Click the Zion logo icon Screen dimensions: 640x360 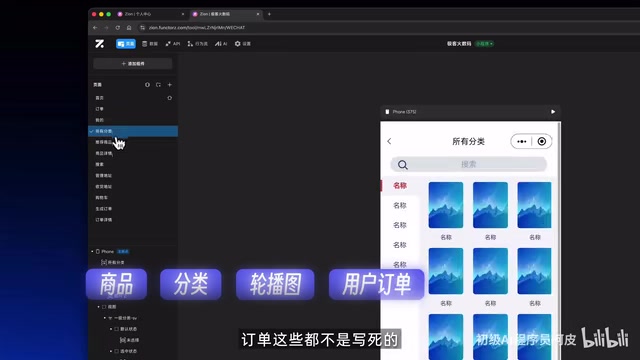coord(100,44)
